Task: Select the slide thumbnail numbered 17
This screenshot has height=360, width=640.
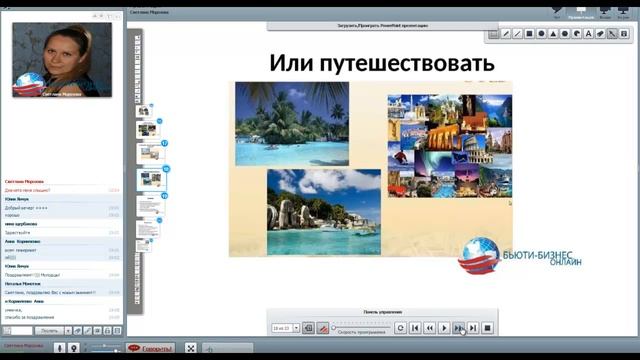Action: click(151, 153)
